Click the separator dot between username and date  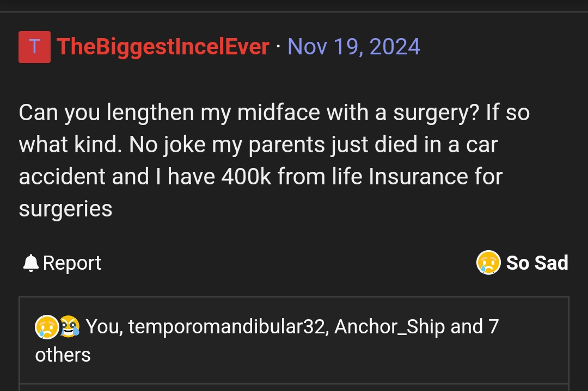pos(278,47)
